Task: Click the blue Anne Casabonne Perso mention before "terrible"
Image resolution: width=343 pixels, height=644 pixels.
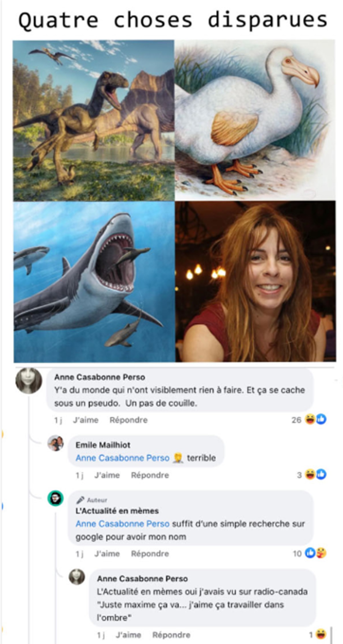Action: (122, 458)
